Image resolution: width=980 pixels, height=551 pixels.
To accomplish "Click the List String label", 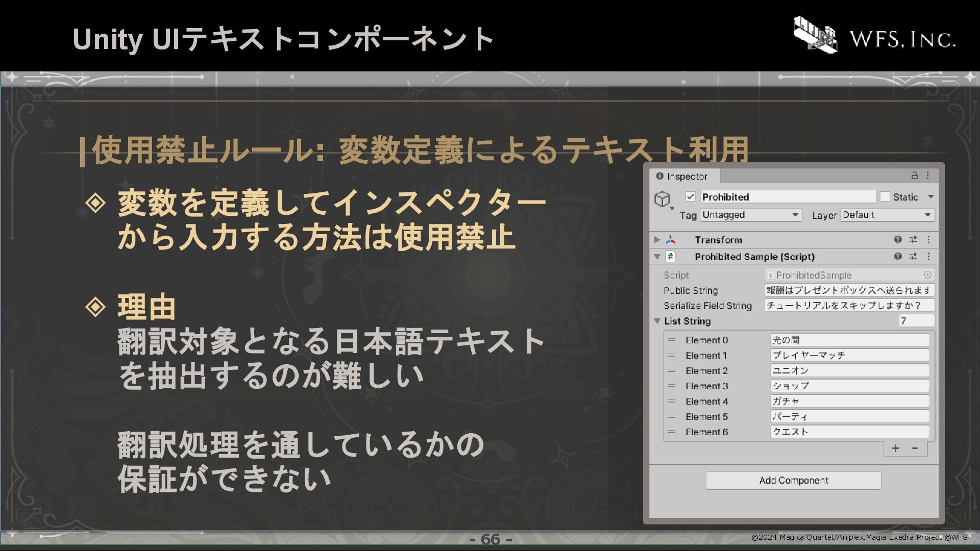I will click(687, 321).
